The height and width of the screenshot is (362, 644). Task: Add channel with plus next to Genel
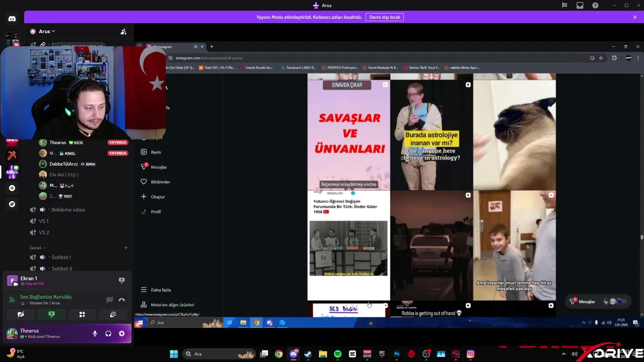click(126, 248)
